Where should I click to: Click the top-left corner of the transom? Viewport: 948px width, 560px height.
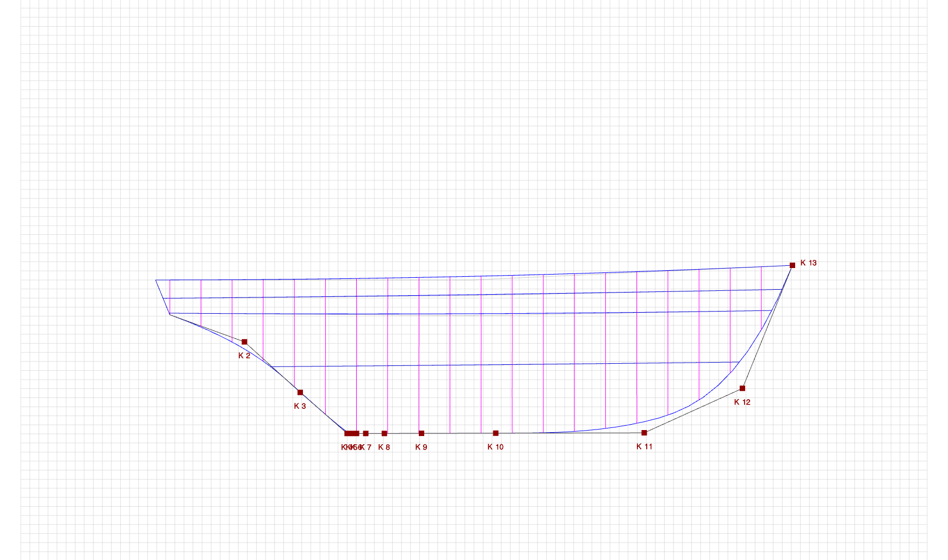coord(156,280)
